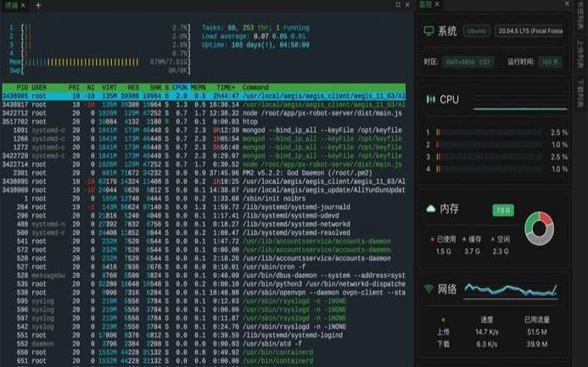The height and width of the screenshot is (367, 588).
Task: Click core 4 usage bar in monitor
Action: pyautogui.click(x=490, y=169)
